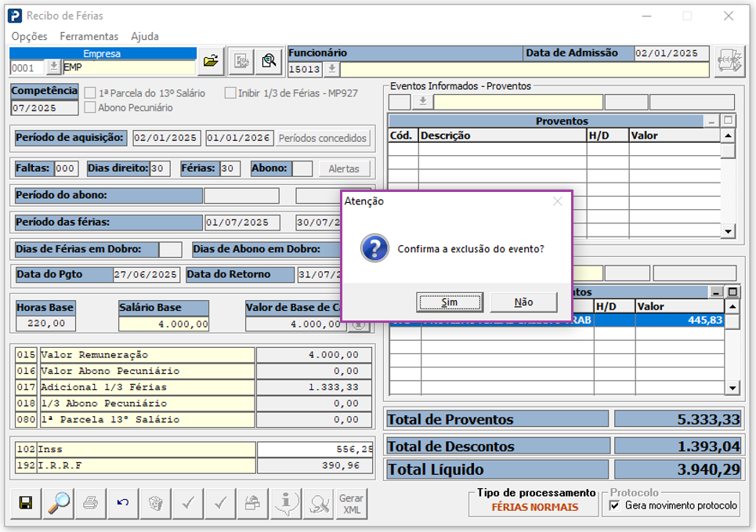This screenshot has height=532, width=756.
Task: Click the aquisition period end date 01/01/2026
Action: (239, 138)
